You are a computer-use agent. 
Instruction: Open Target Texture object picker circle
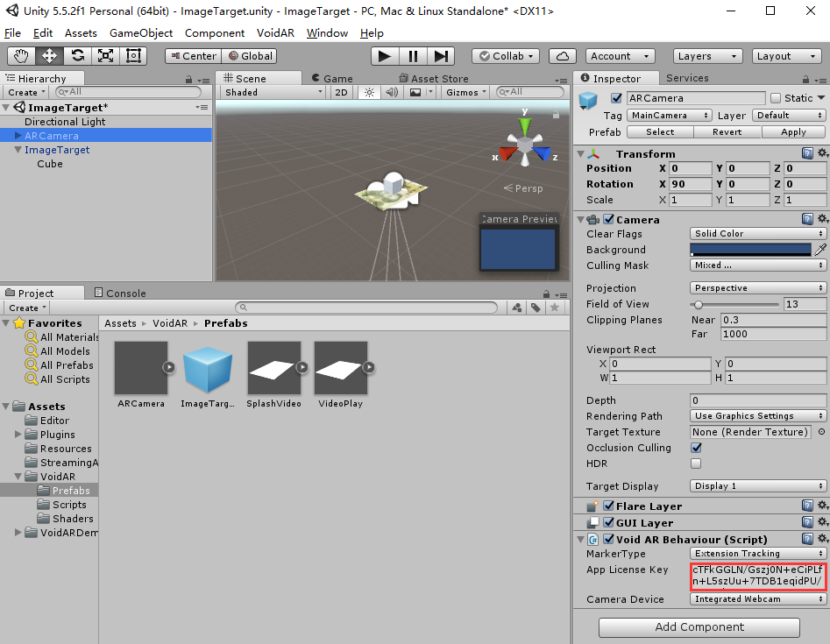click(x=821, y=432)
